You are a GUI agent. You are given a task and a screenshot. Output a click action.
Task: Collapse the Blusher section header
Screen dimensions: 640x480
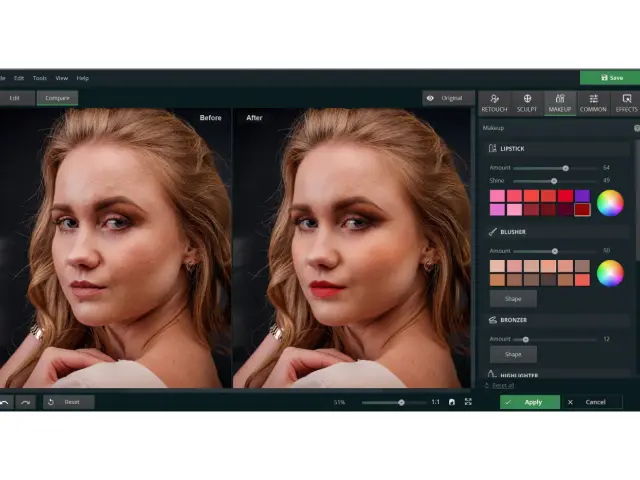coord(556,232)
